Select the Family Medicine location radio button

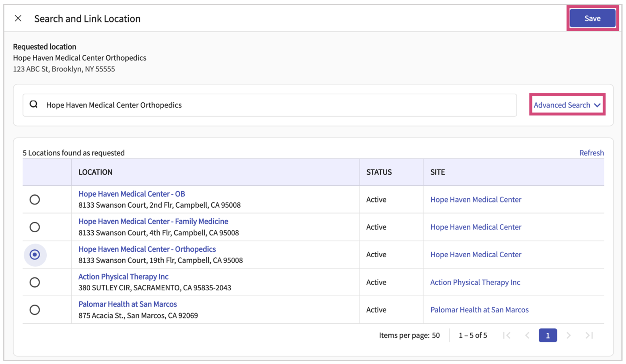(35, 227)
